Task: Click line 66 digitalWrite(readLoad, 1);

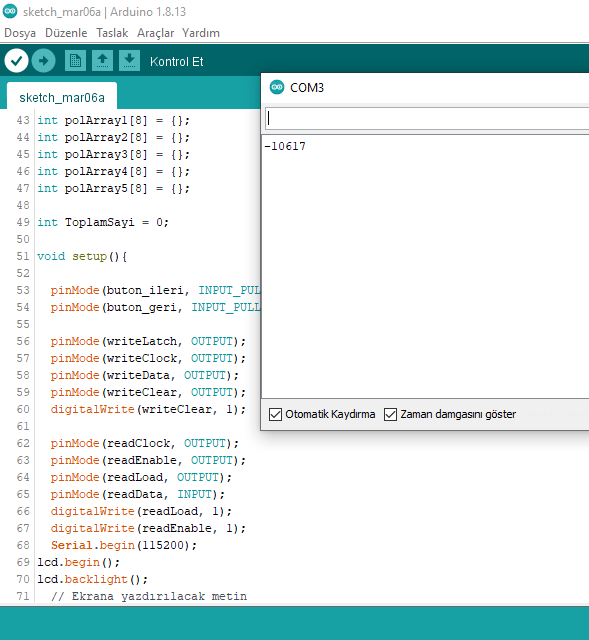Action: [141, 511]
